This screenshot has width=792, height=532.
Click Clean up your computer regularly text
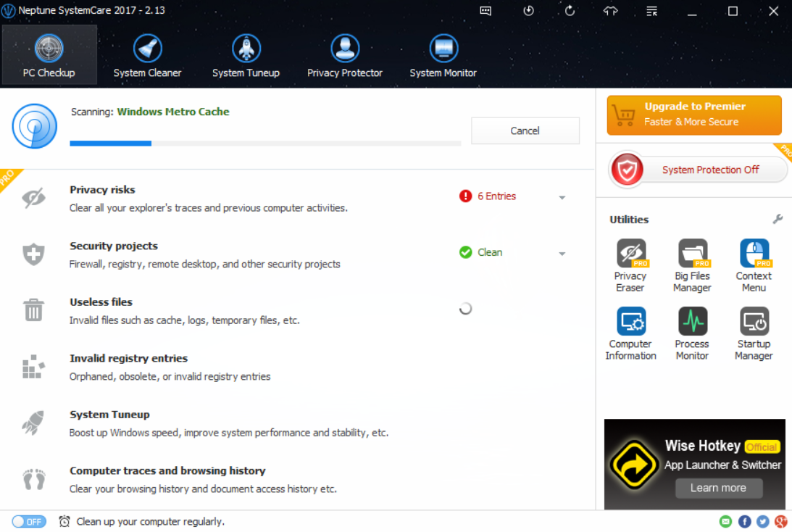(x=151, y=521)
